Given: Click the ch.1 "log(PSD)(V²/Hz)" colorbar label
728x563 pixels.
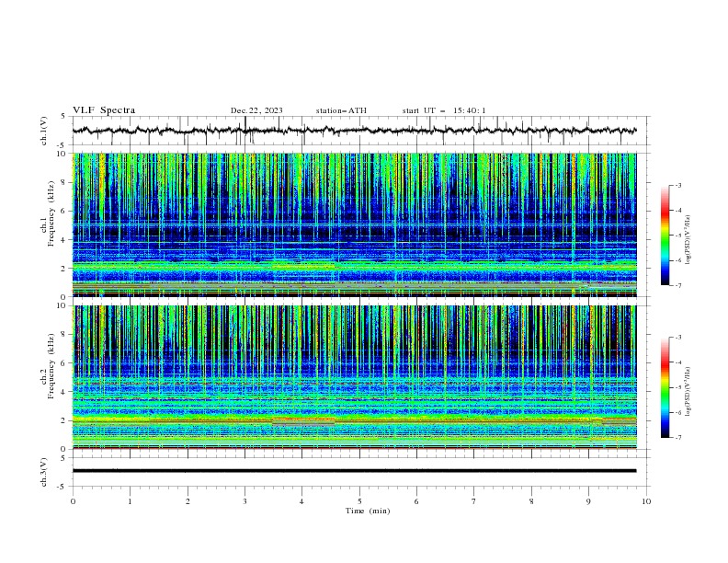Looking at the screenshot, I should 688,240.
